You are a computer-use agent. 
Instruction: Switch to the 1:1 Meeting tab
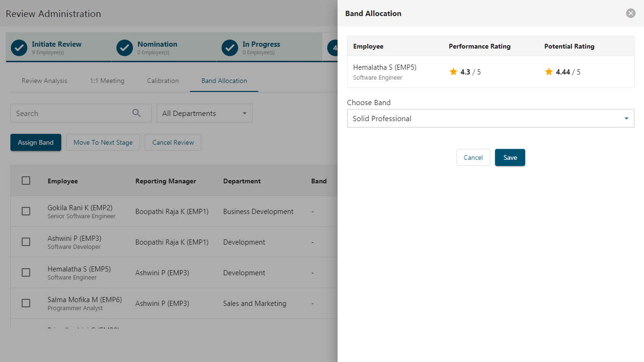point(107,81)
